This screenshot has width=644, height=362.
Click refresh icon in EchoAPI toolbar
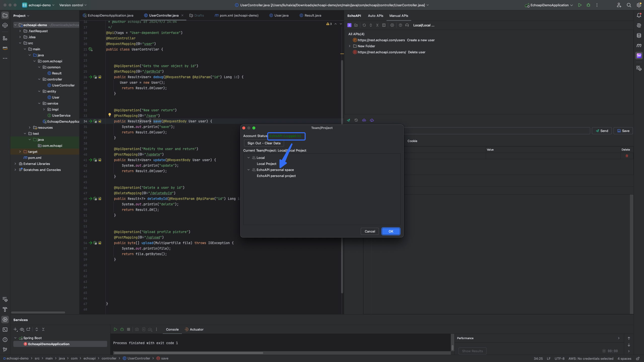pyautogui.click(x=364, y=25)
